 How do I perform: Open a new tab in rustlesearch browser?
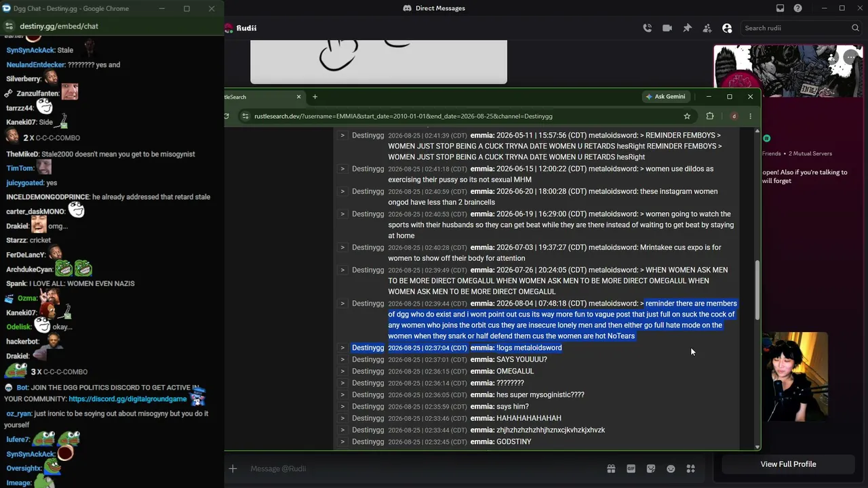coord(315,97)
